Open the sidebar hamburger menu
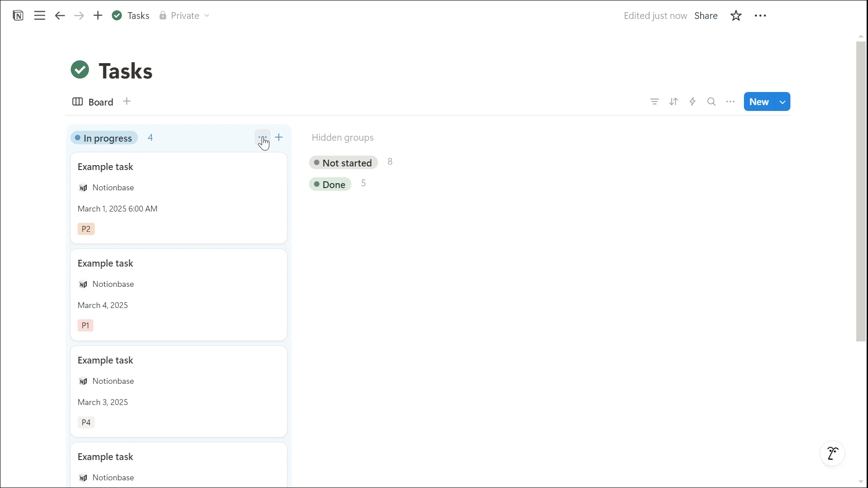This screenshot has height=488, width=868. point(40,16)
